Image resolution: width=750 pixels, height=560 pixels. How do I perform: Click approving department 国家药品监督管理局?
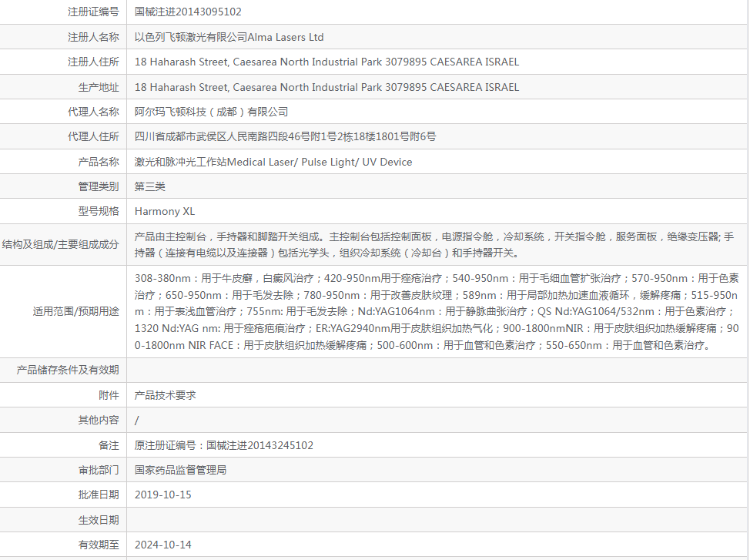(180, 470)
